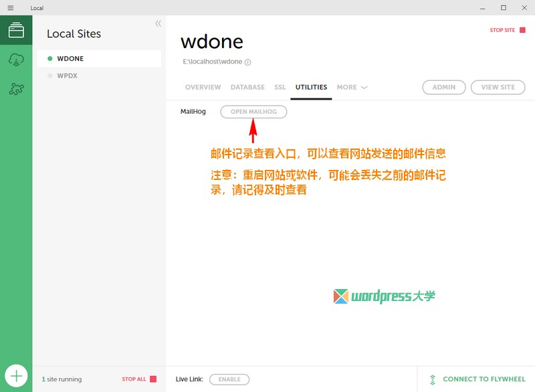Screen dimensions: 535x392
Task: Click the Admin button
Action: tap(444, 88)
